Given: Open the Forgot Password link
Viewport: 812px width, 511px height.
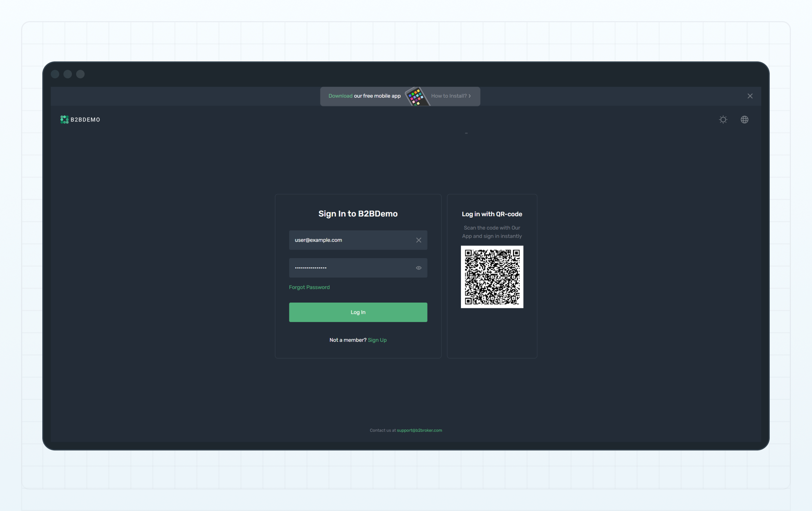Looking at the screenshot, I should 309,287.
